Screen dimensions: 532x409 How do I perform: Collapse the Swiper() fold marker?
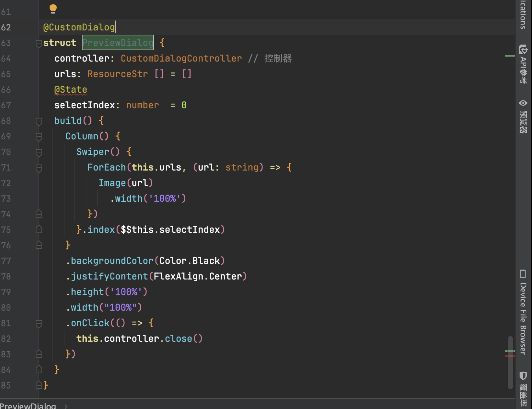pyautogui.click(x=39, y=152)
